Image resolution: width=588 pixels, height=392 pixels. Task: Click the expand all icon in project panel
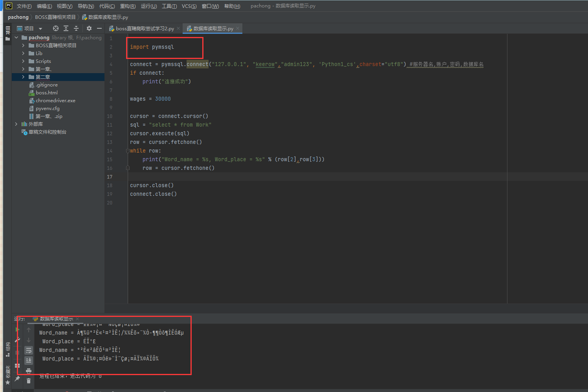66,28
